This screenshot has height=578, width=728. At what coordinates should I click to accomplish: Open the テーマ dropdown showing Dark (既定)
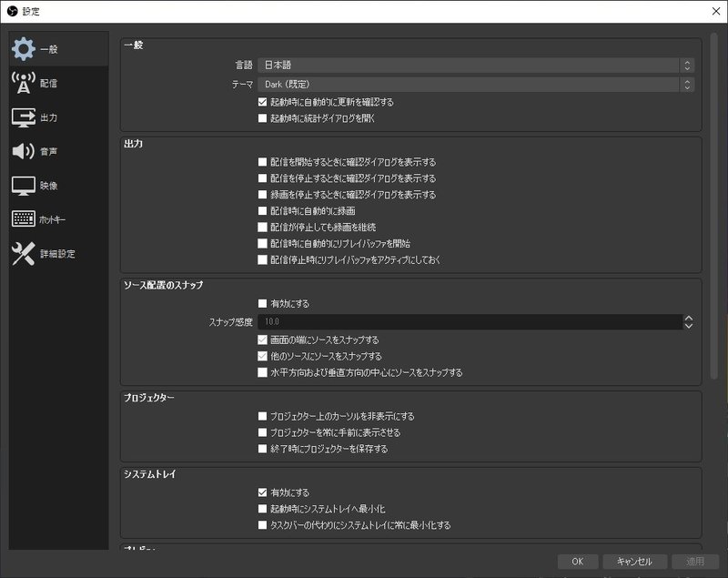476,85
